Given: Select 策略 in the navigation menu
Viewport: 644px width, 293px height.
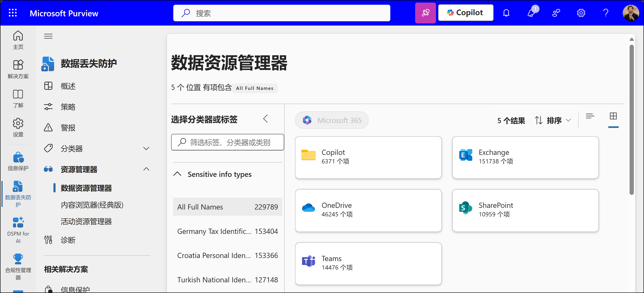Looking at the screenshot, I should 68,107.
